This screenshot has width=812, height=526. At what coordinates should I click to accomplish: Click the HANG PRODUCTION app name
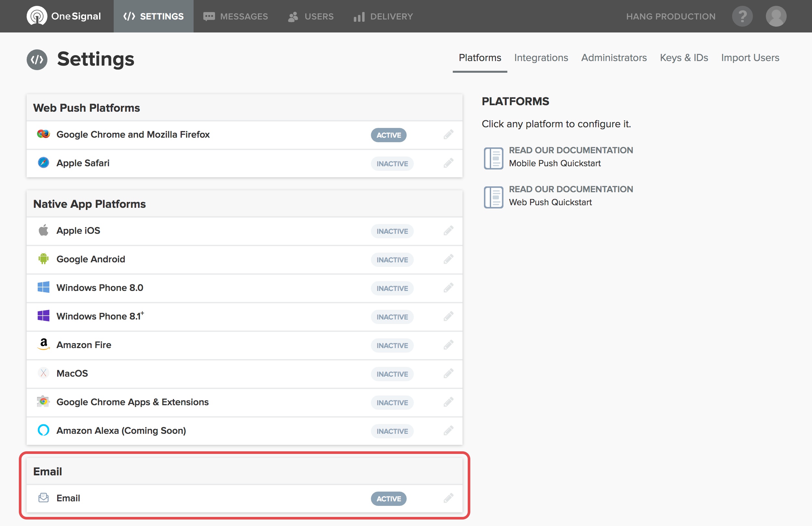[x=671, y=16]
